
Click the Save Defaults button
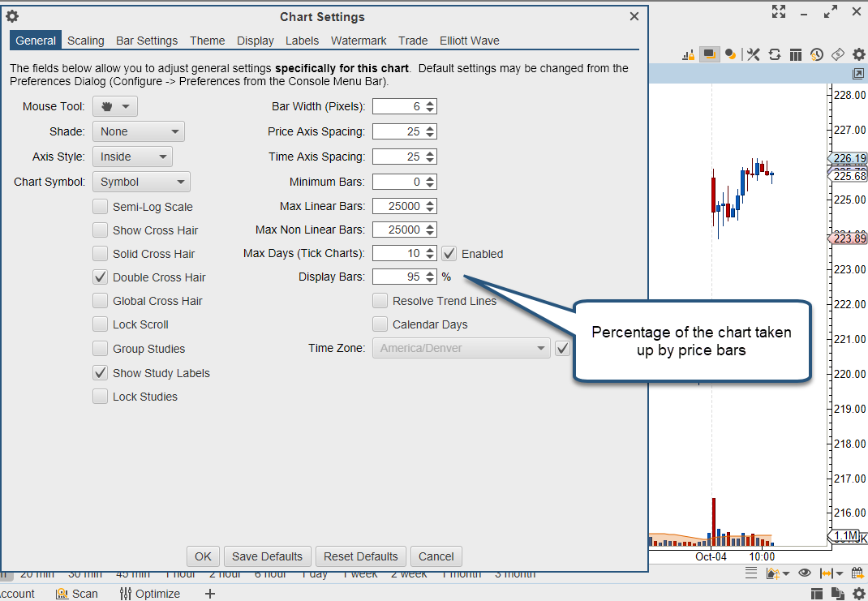tap(267, 556)
